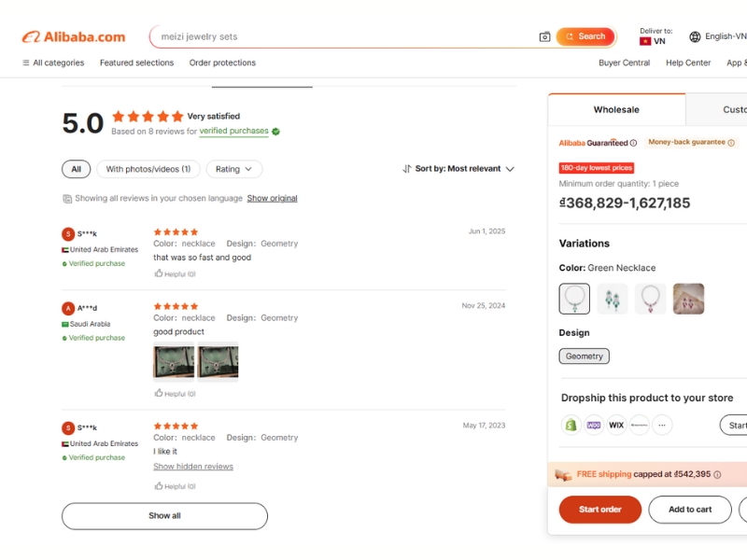This screenshot has width=747, height=560.
Task: Click the WIX dropship icon
Action: [614, 425]
